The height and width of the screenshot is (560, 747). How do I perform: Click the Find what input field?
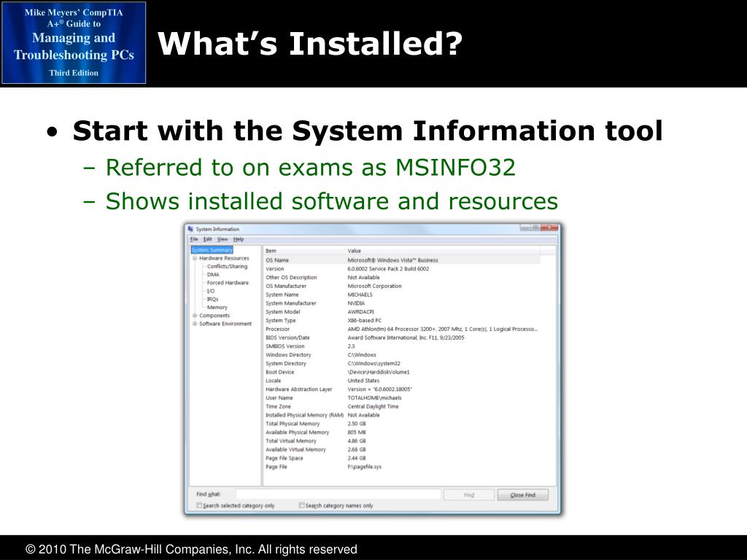pyautogui.click(x=338, y=495)
